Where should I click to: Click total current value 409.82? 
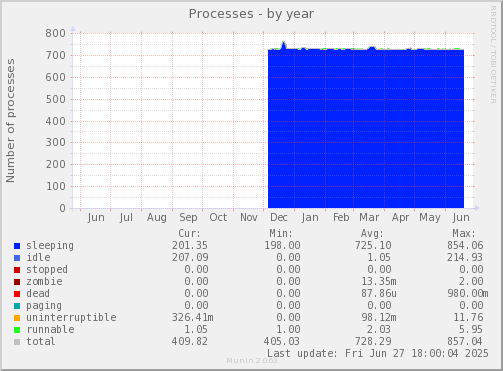190,341
